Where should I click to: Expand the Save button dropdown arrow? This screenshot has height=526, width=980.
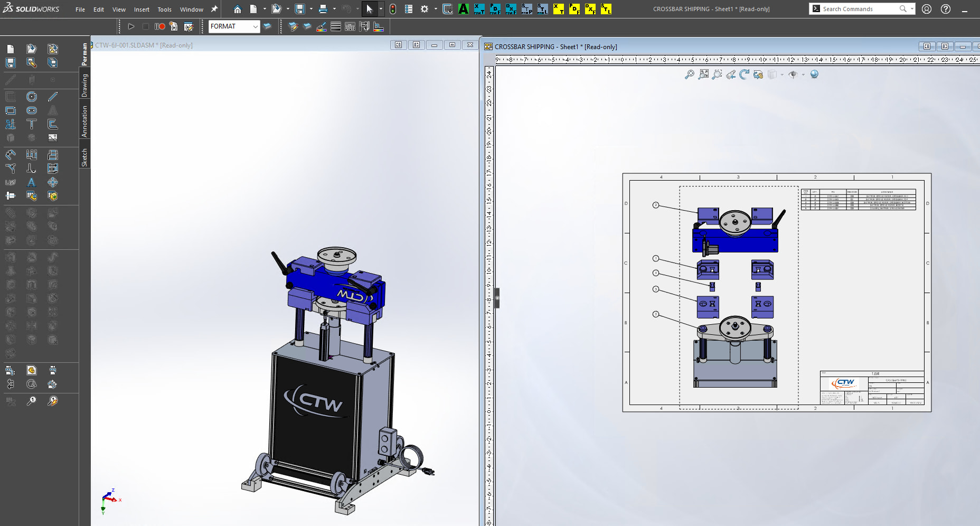click(311, 9)
